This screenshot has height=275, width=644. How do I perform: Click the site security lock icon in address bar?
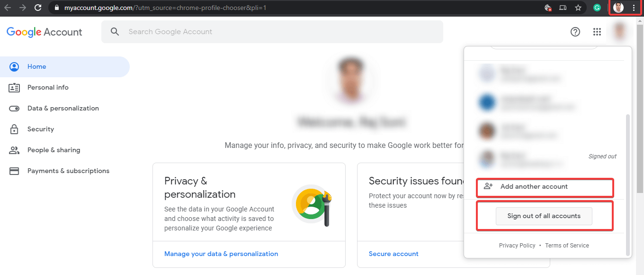click(56, 8)
